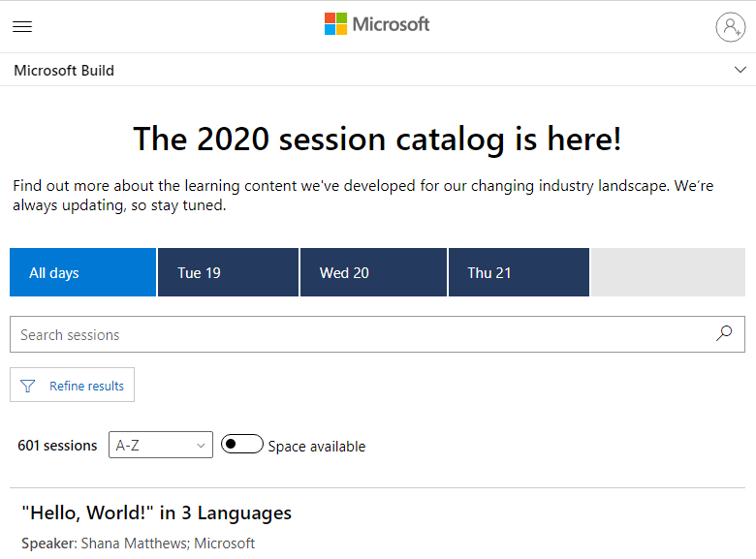Open the sign-in account icon
Screen dimensions: 756x559
[731, 27]
